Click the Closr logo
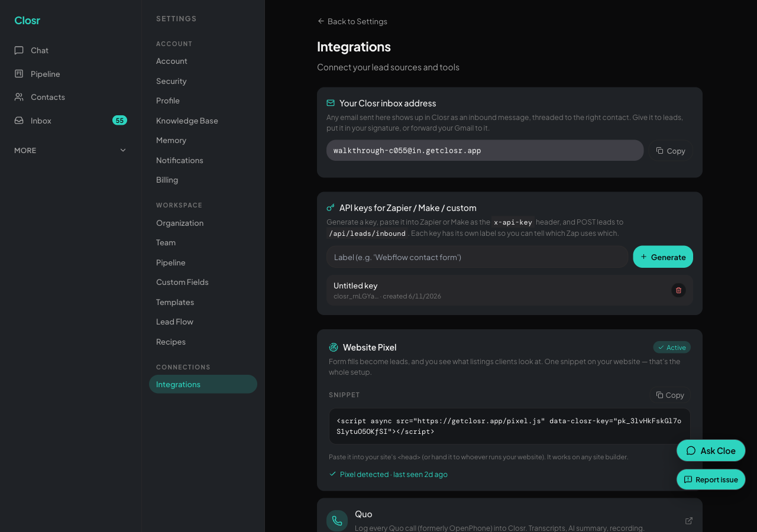 coord(27,21)
